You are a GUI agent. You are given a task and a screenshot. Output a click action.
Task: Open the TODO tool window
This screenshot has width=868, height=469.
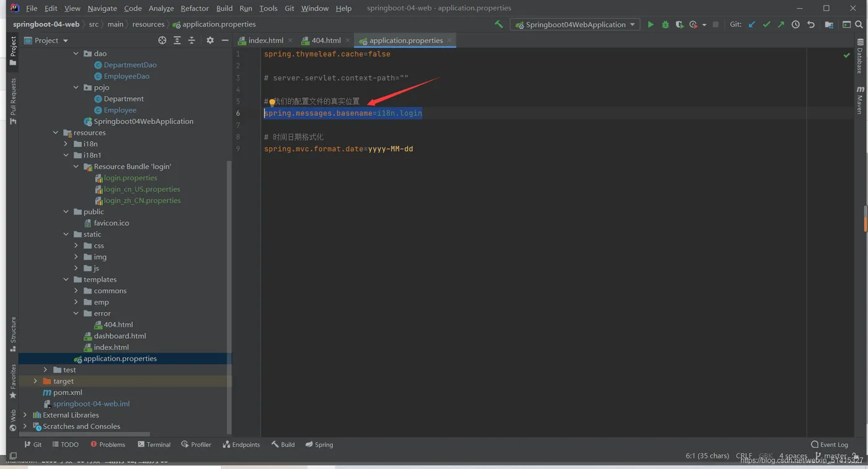[x=65, y=444]
